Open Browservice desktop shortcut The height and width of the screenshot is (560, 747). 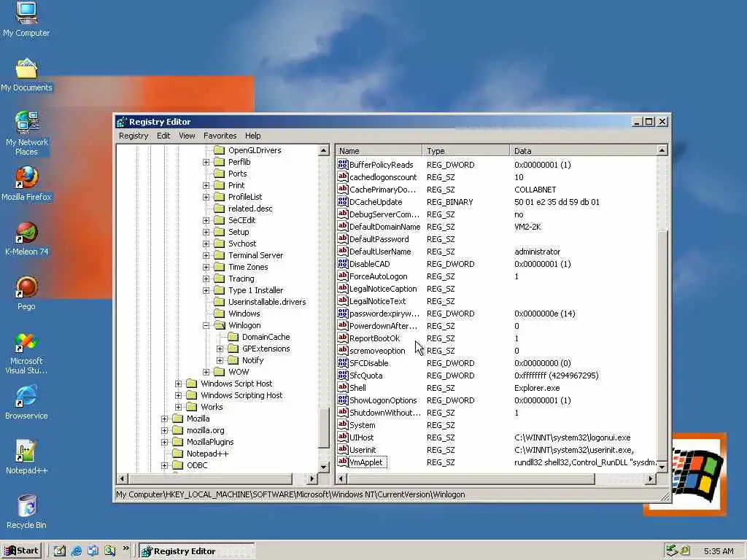click(26, 396)
